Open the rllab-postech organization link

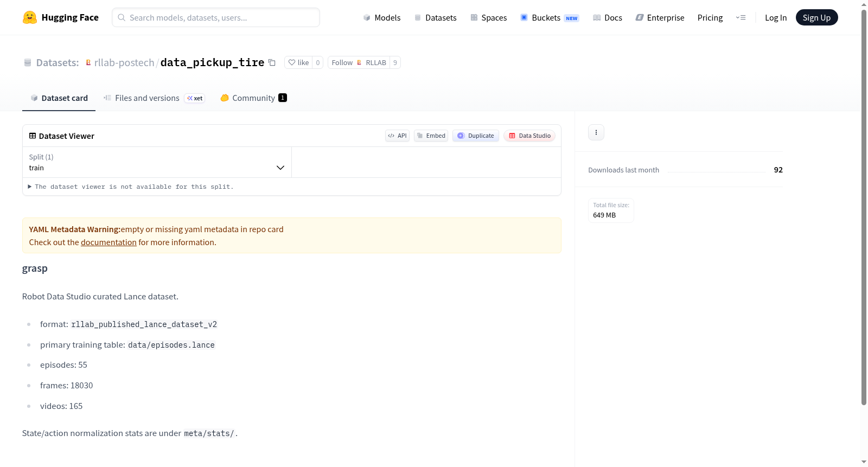(124, 62)
